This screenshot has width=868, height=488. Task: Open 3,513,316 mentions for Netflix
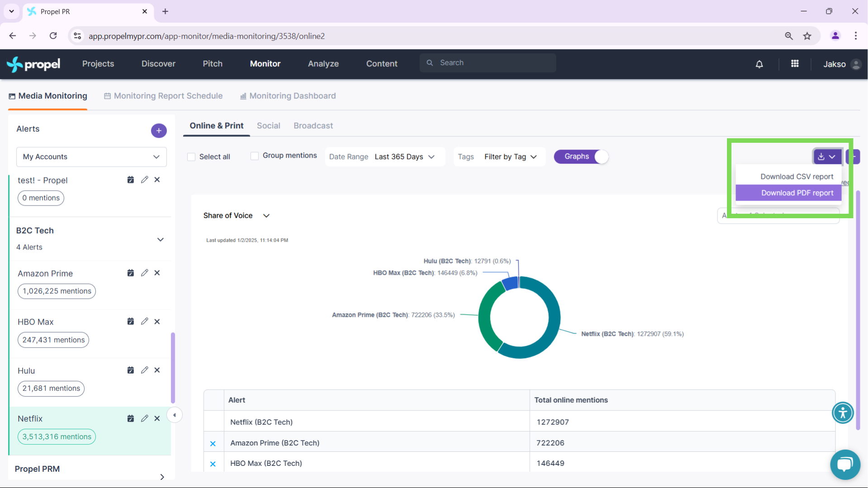click(x=57, y=436)
